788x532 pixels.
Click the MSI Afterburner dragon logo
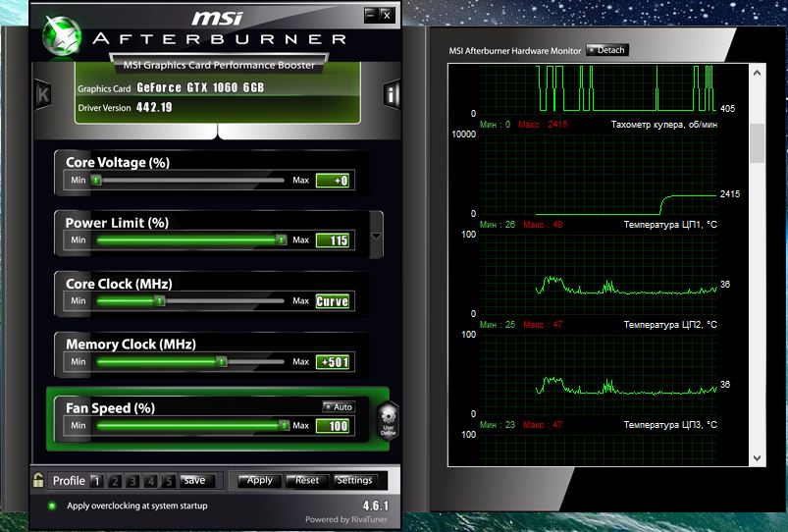[61, 35]
